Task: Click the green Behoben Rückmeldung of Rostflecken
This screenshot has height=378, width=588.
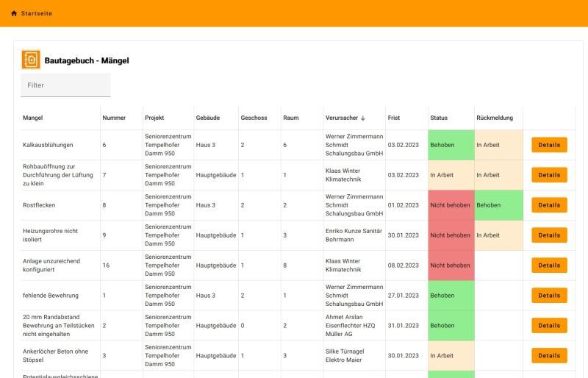Action: tap(499, 205)
